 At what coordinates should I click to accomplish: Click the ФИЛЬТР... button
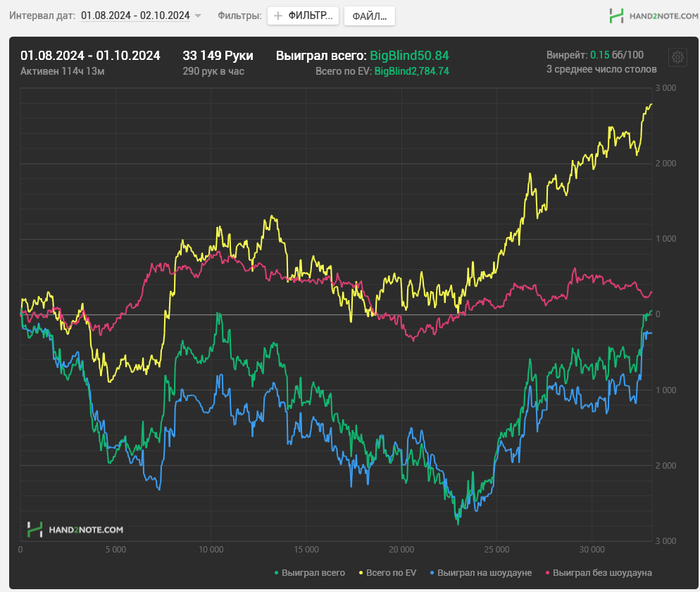(x=303, y=16)
